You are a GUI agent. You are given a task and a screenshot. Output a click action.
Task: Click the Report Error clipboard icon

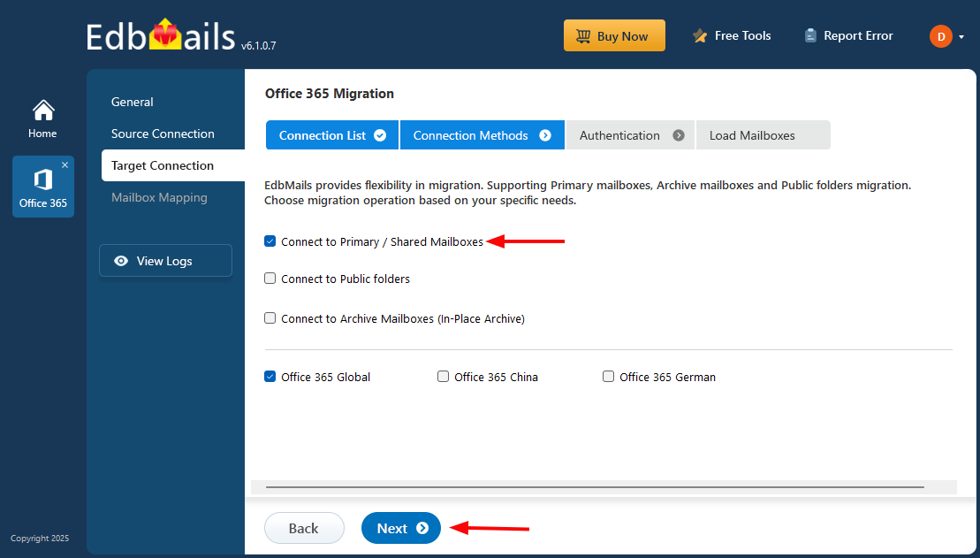click(x=810, y=35)
